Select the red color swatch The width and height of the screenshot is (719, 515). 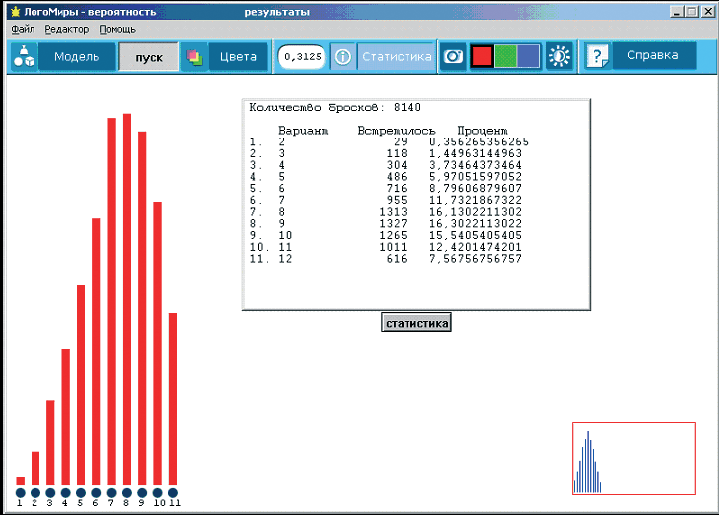(x=482, y=57)
